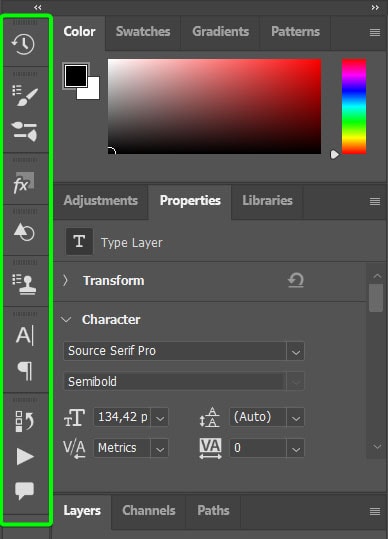Image resolution: width=388 pixels, height=539 pixels.
Task: Open the Brushes panel icon
Action: (x=24, y=96)
